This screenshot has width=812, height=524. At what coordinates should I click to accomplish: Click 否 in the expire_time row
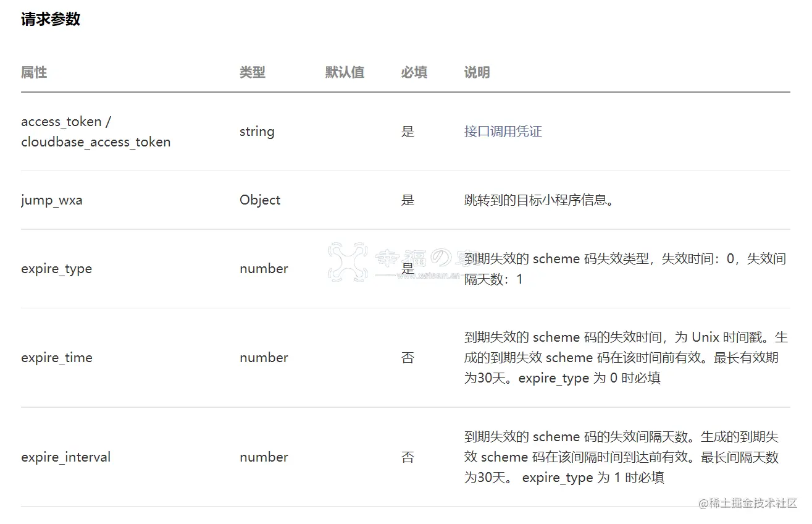click(x=408, y=358)
